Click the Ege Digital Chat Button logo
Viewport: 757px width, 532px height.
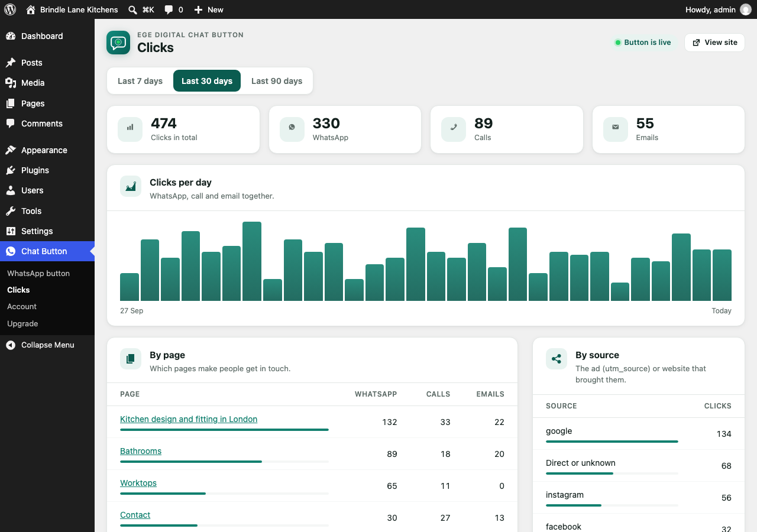pyautogui.click(x=118, y=43)
